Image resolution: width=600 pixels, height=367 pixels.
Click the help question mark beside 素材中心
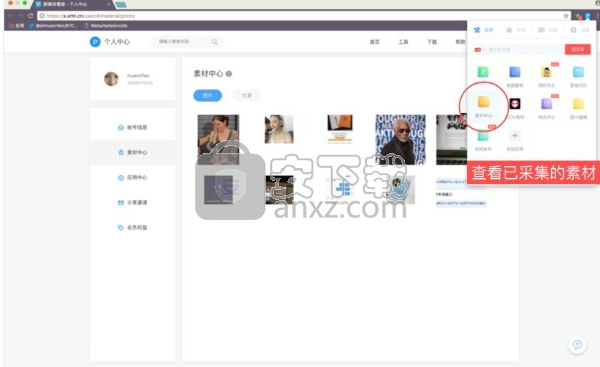pyautogui.click(x=229, y=73)
